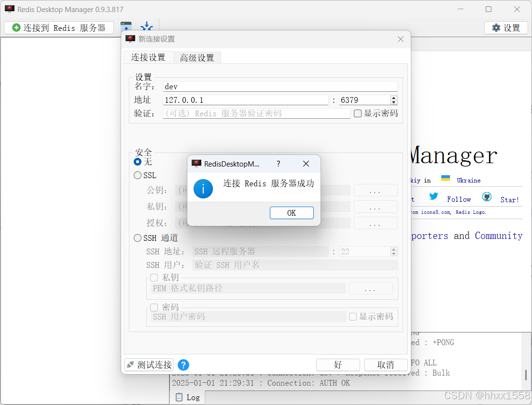
Task: Click the SSH 用户密码 field
Action: pyautogui.click(x=248, y=317)
